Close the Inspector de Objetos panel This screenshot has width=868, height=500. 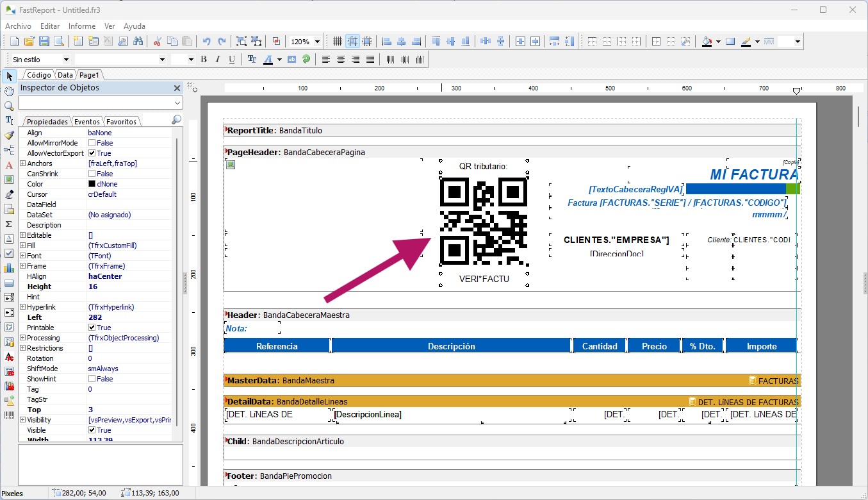point(177,88)
